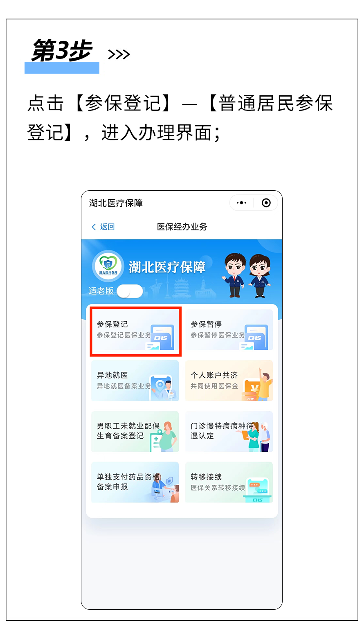Tap the back chevron next to 返回
This screenshot has height=624, width=364.
click(x=94, y=227)
